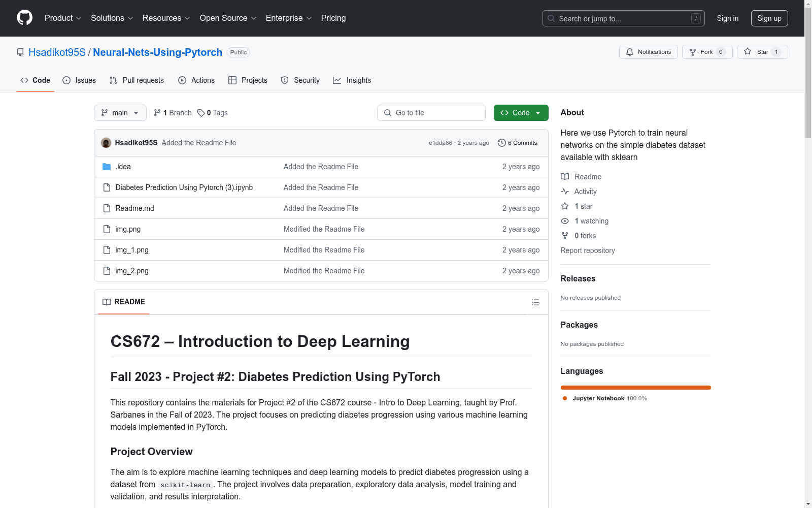Open the Actions tab
This screenshot has height=508, width=812.
196,80
